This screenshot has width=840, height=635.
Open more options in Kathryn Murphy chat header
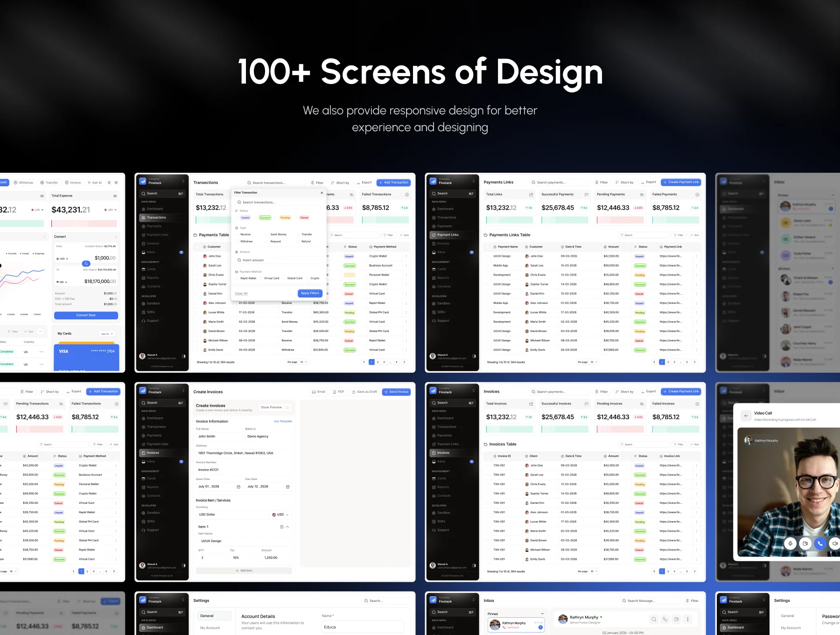(687, 619)
